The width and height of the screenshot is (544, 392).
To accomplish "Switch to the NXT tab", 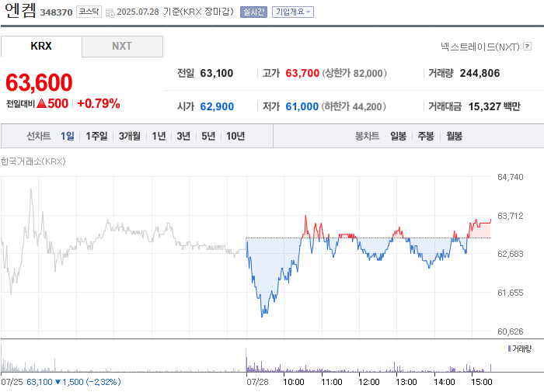I will 122,46.
